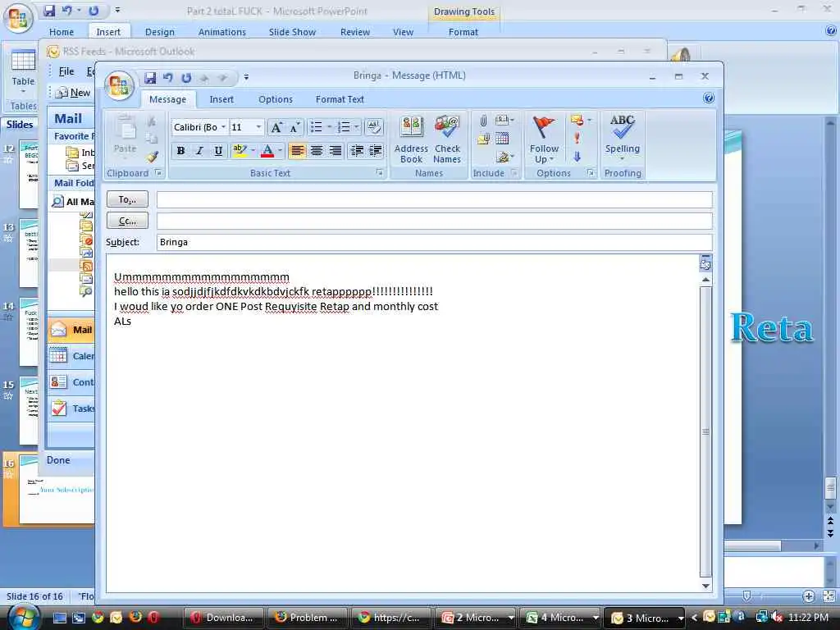Shrink the font size with the small A icon
840x630 pixels.
(294, 127)
